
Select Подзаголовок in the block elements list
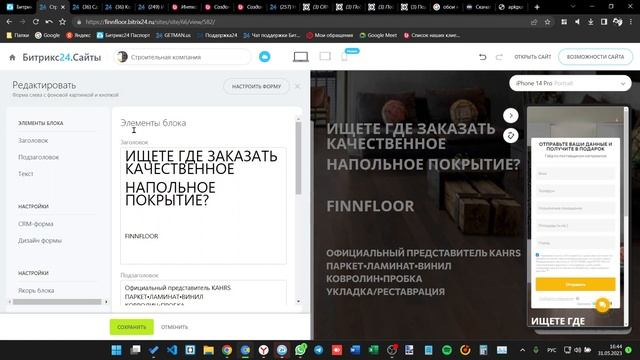point(38,157)
